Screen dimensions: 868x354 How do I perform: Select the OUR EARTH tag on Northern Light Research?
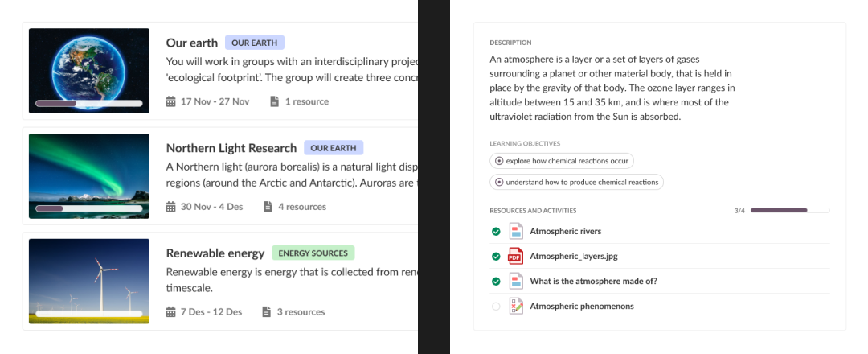[334, 148]
